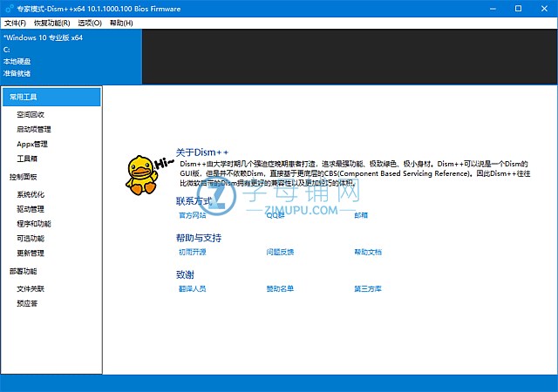Open 文件关联 under 部署功能
This screenshot has height=392, width=558.
(x=31, y=288)
